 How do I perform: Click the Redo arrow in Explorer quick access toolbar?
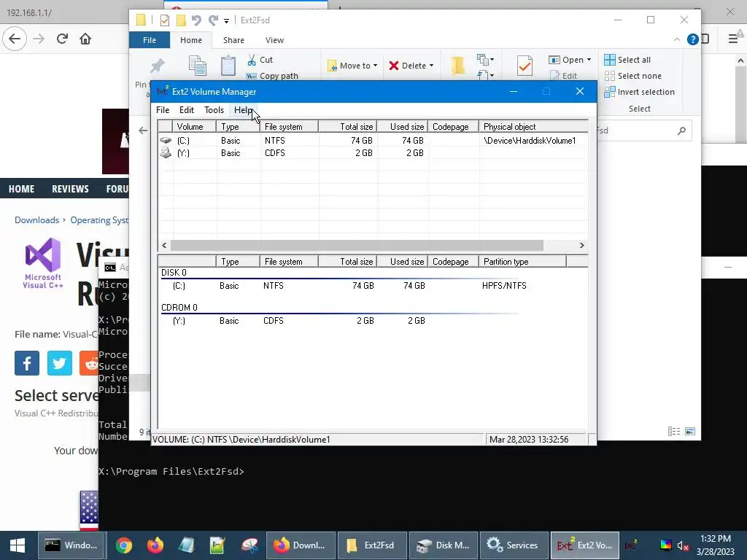point(213,20)
